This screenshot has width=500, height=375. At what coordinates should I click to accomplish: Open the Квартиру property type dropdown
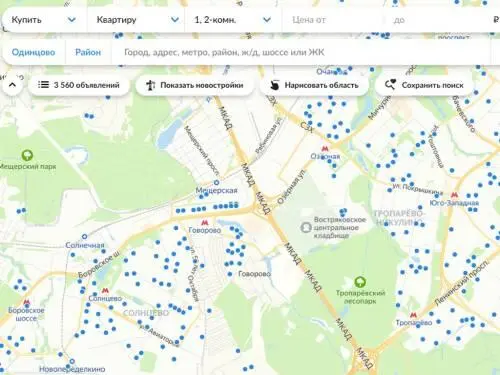pyautogui.click(x=136, y=20)
